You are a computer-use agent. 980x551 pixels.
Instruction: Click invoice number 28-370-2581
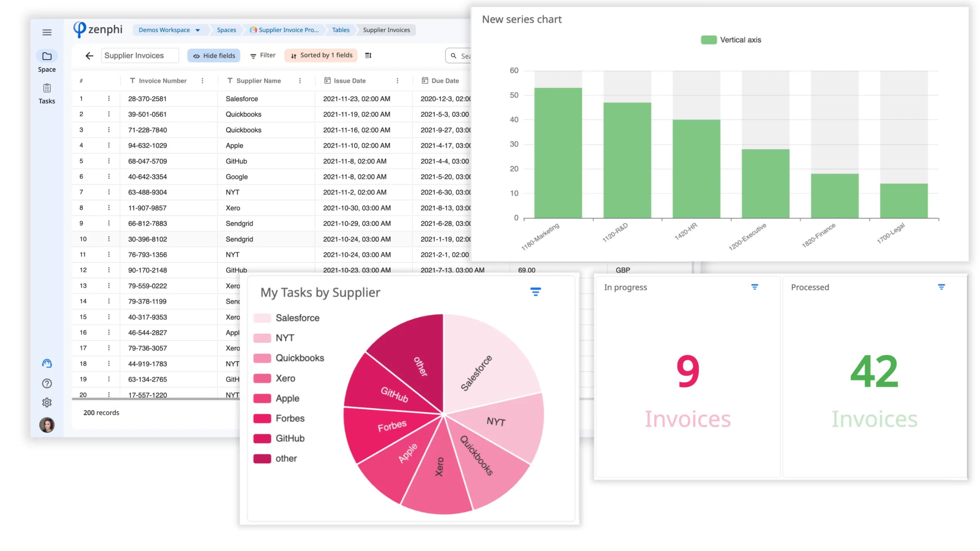(147, 99)
